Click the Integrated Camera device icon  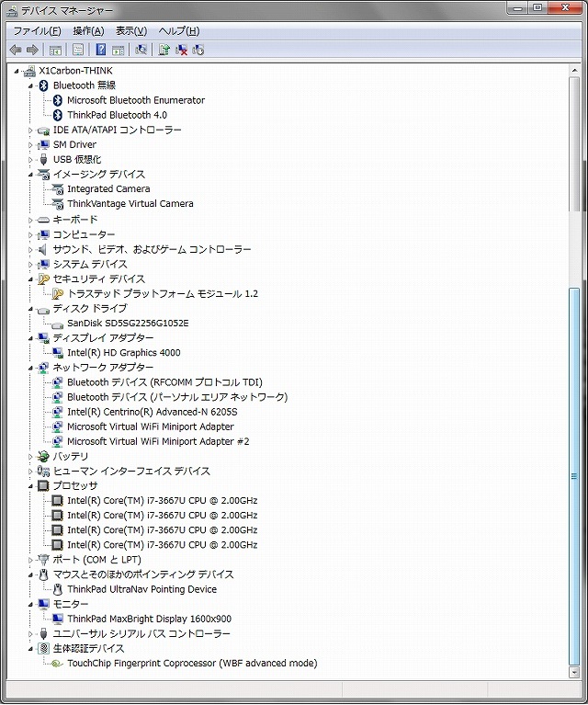[58, 189]
